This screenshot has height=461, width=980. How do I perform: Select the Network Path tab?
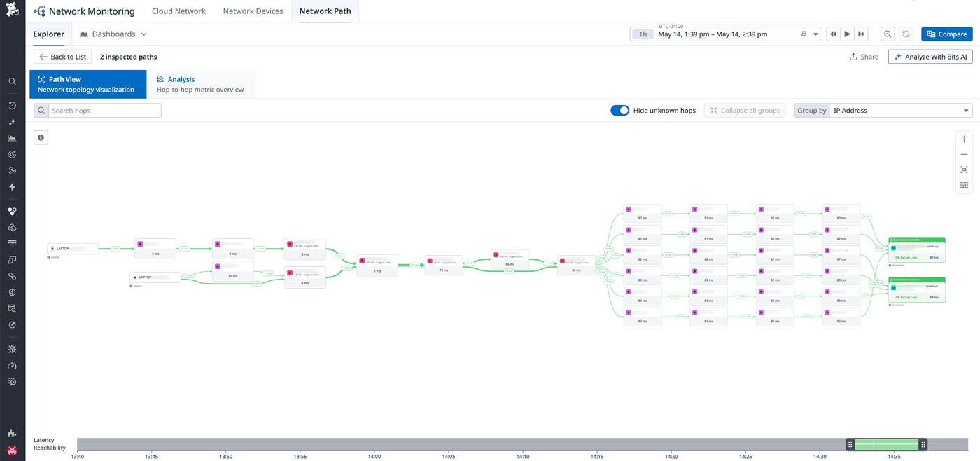pyautogui.click(x=325, y=11)
